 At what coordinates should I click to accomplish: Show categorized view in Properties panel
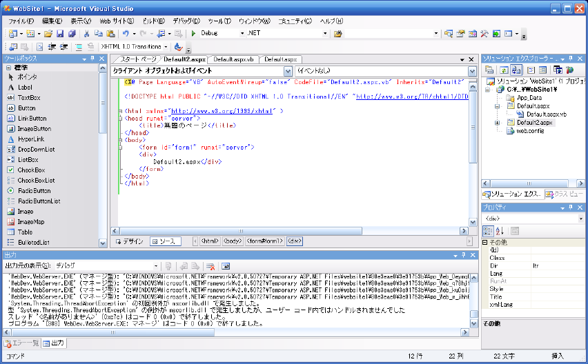click(x=488, y=231)
